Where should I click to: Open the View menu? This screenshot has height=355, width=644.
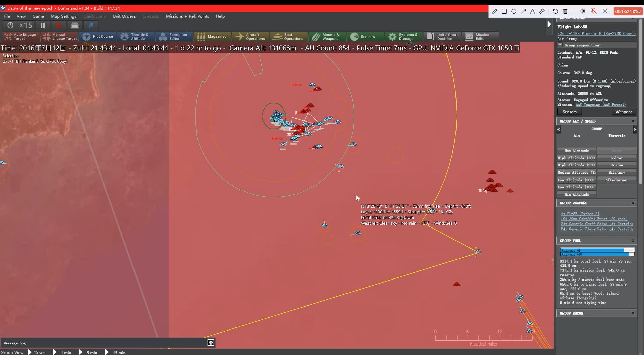point(21,16)
